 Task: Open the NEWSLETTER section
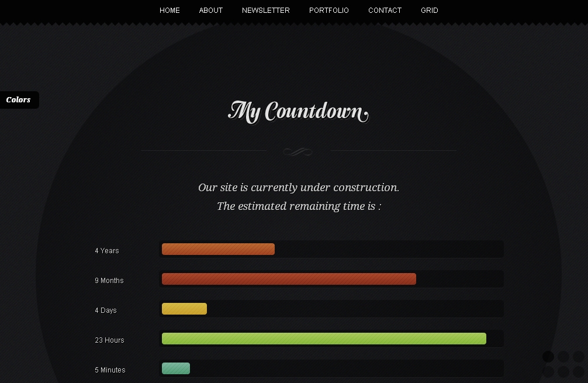tap(265, 11)
